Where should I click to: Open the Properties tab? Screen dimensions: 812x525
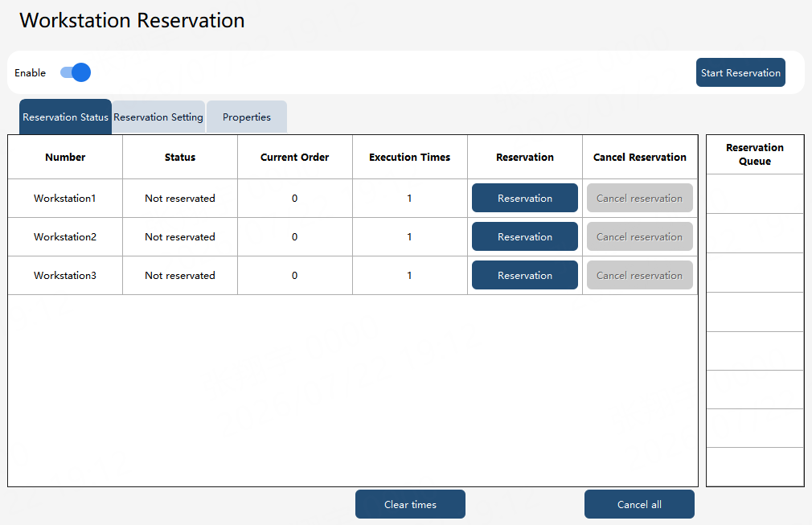click(247, 117)
